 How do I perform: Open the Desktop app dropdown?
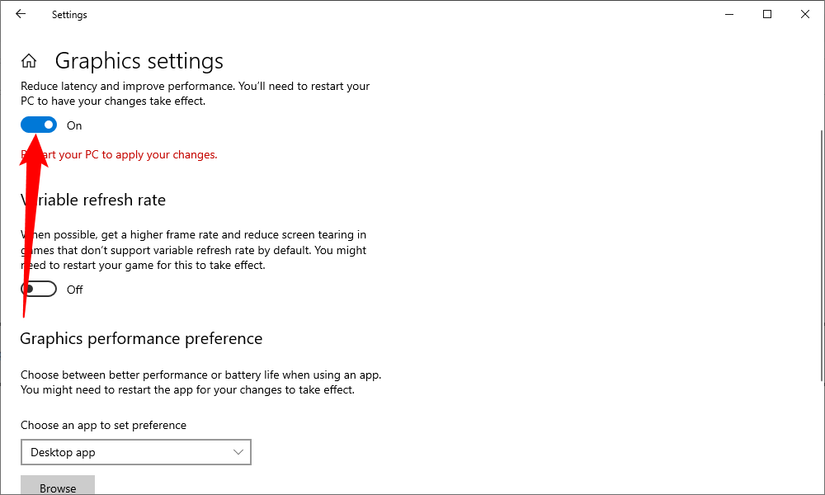point(136,452)
